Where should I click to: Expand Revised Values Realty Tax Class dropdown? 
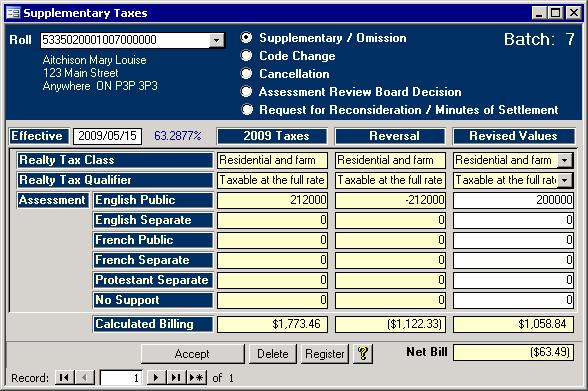(565, 160)
